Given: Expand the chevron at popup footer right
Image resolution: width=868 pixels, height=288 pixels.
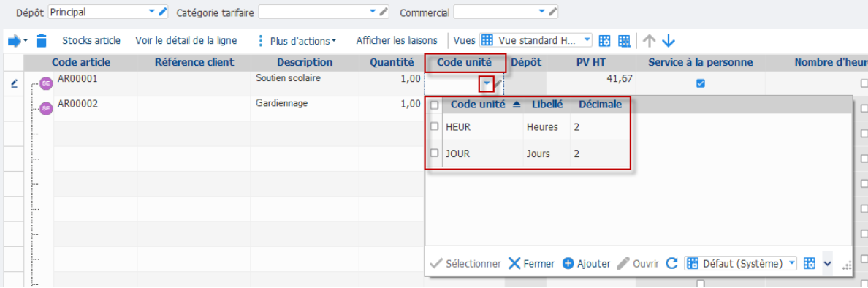Looking at the screenshot, I should [828, 264].
